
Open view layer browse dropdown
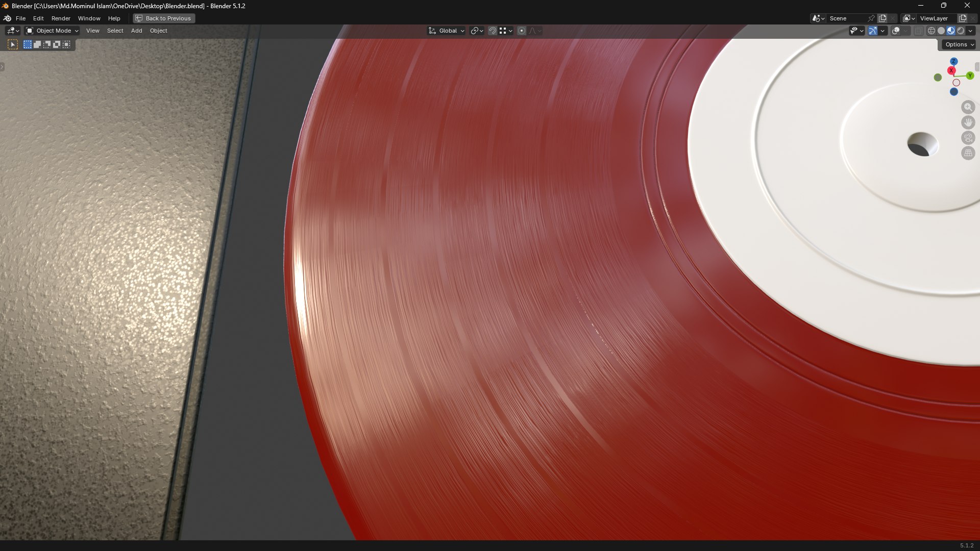[x=909, y=18]
